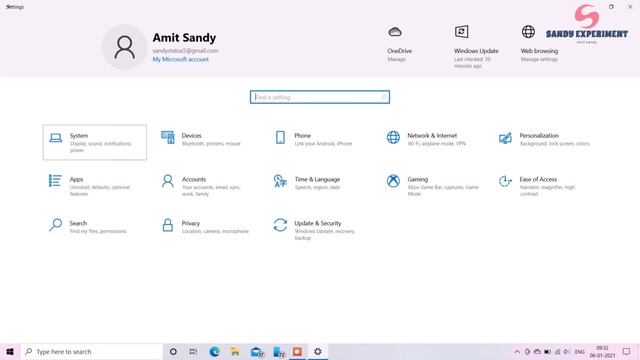Open the Privacy padlock icon
The height and width of the screenshot is (360, 640).
[167, 225]
